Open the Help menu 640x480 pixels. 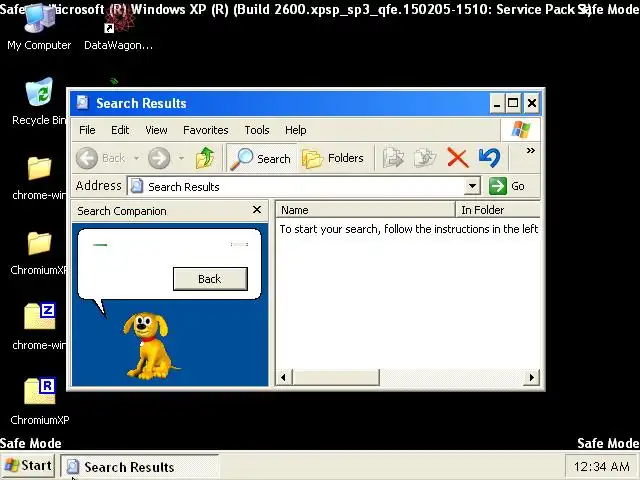pyautogui.click(x=296, y=130)
